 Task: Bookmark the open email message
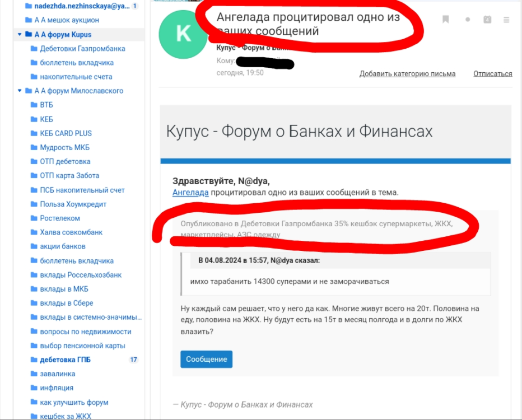445,18
